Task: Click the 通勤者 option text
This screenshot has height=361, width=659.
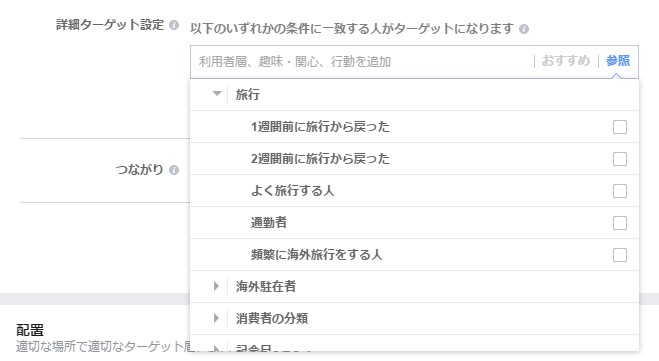Action: tap(269, 223)
